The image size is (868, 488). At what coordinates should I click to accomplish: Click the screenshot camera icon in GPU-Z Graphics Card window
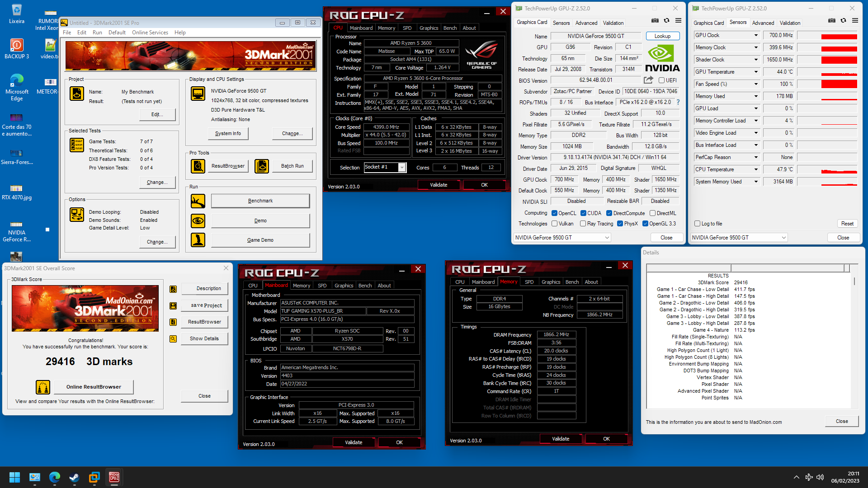tap(655, 21)
